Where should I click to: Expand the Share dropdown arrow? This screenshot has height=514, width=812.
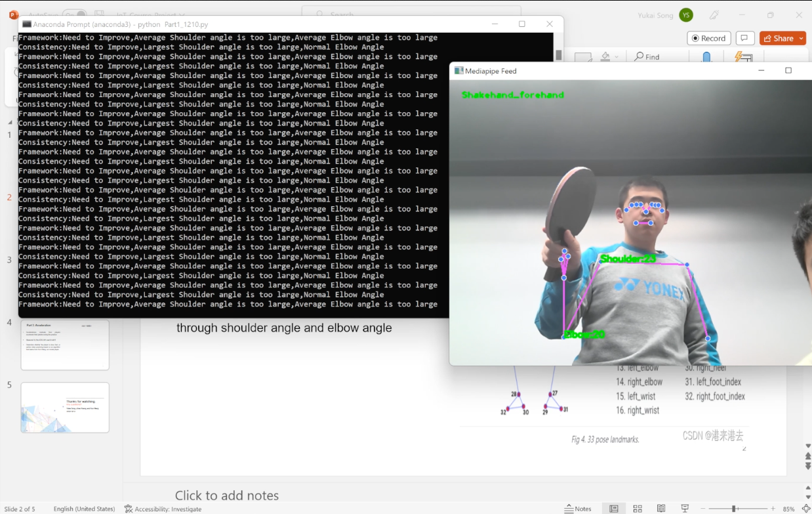(802, 38)
